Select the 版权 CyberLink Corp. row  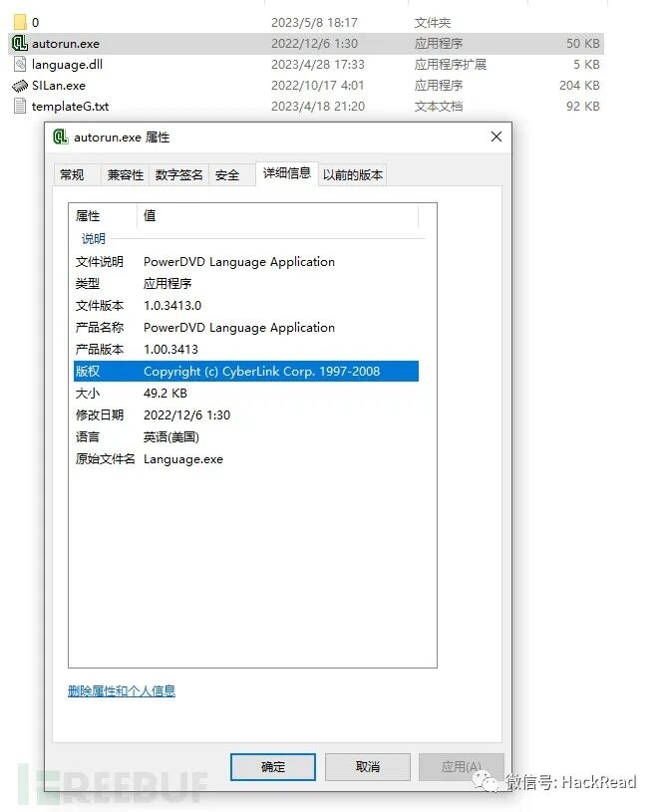pyautogui.click(x=246, y=372)
